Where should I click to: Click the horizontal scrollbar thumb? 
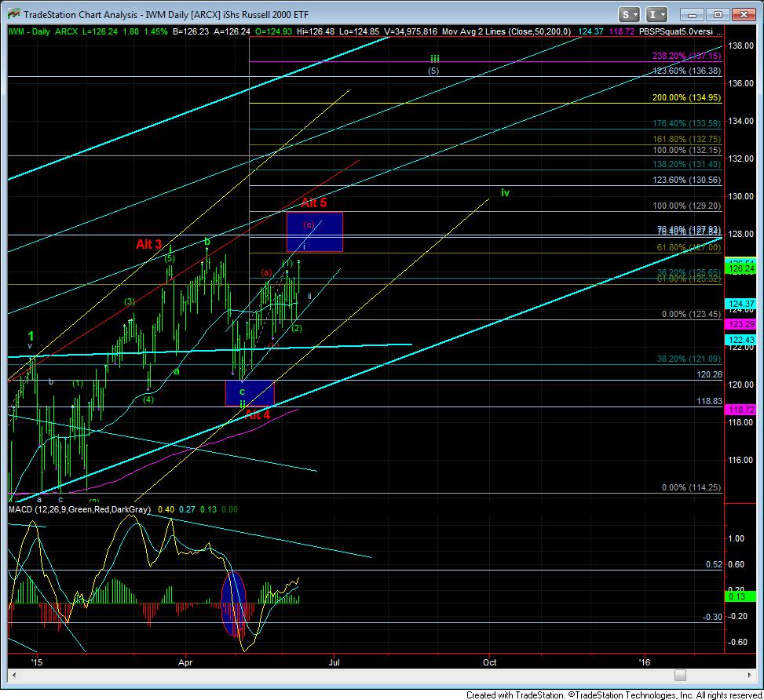(x=680, y=675)
